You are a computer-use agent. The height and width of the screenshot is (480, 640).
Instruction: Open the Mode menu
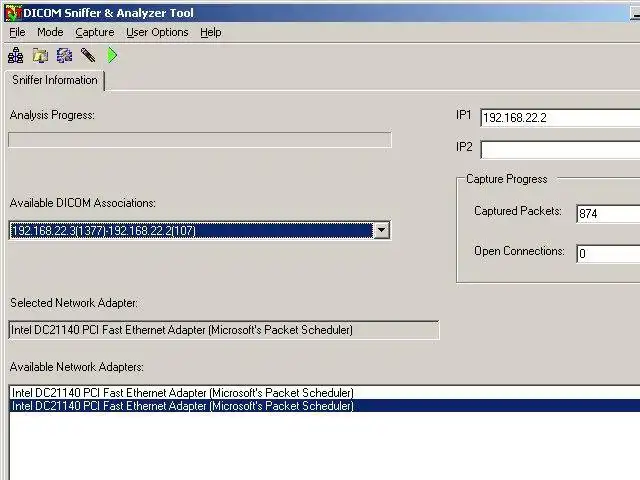point(50,32)
